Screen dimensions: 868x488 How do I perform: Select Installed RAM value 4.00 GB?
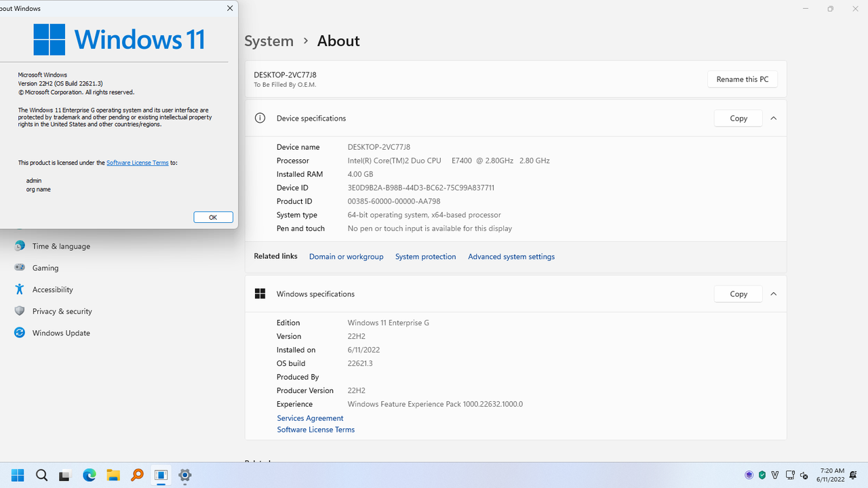tap(361, 174)
